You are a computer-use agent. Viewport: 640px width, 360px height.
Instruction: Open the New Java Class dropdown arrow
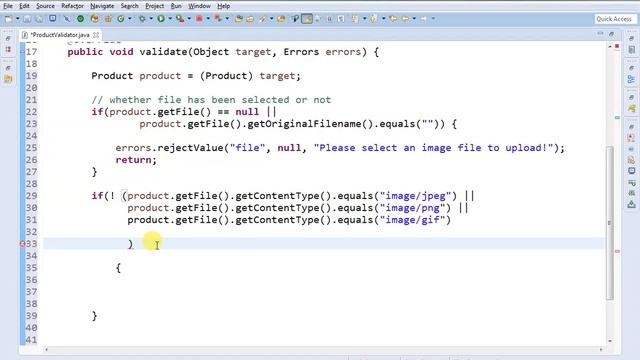point(130,19)
